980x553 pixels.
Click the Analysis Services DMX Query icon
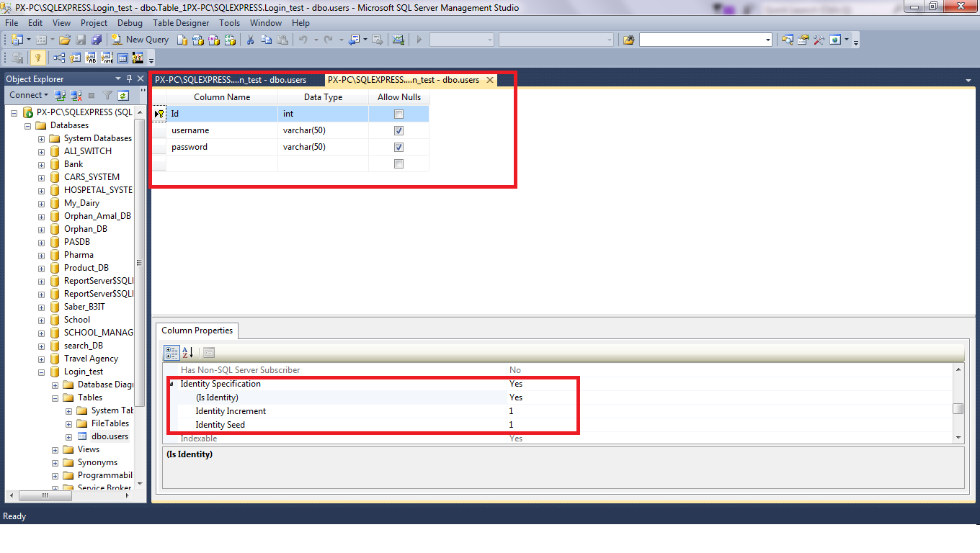pyautogui.click(x=214, y=40)
